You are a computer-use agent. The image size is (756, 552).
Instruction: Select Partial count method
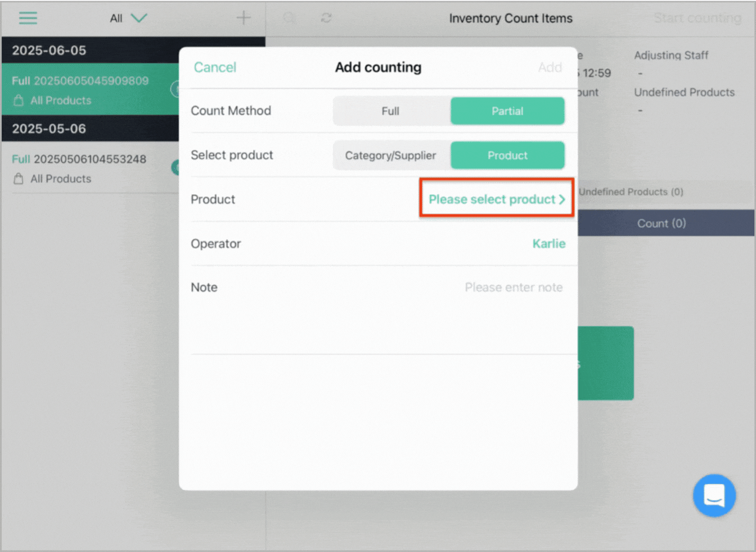(x=507, y=111)
